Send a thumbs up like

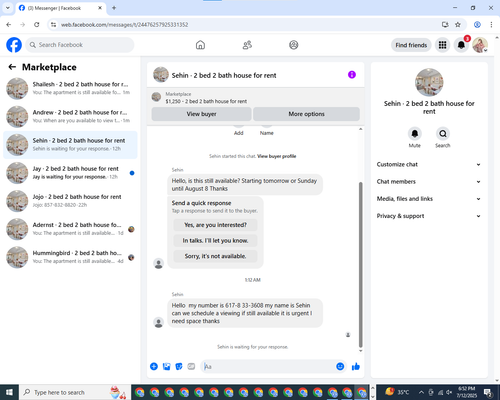point(356,367)
